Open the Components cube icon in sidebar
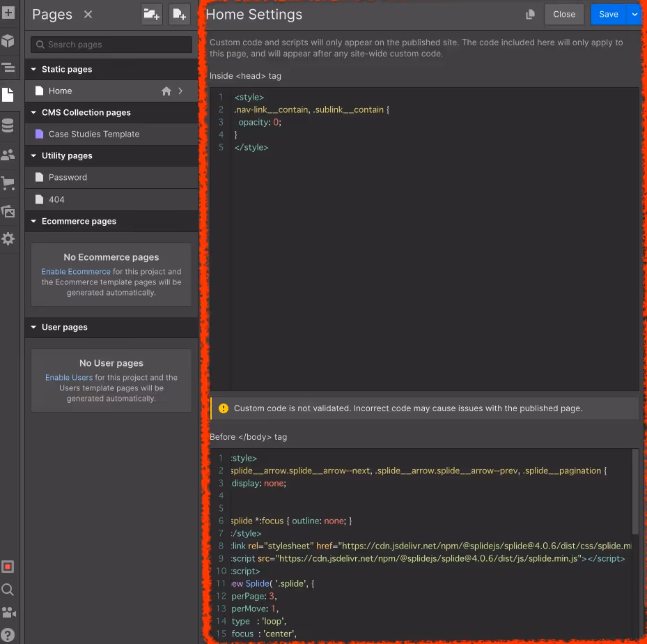The image size is (647, 644). [8, 40]
